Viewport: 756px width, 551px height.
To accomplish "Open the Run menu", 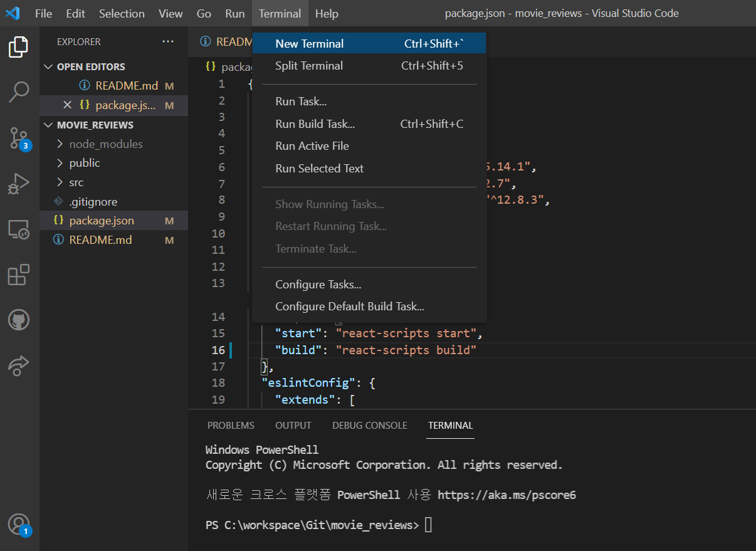I will click(x=235, y=13).
